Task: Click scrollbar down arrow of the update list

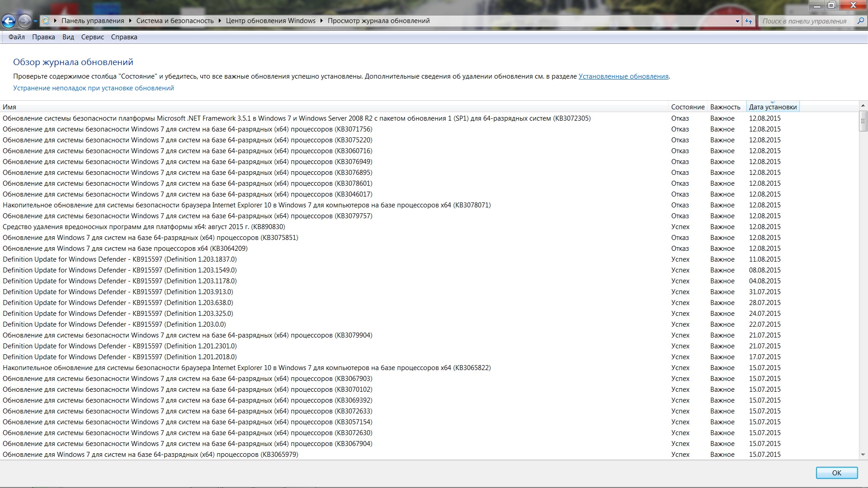Action: [863, 455]
